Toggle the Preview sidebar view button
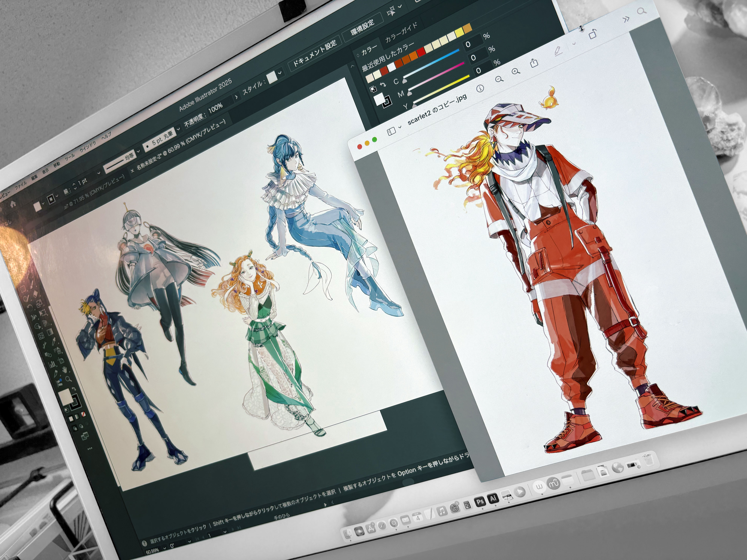Viewport: 747px width, 560px height. (x=391, y=132)
